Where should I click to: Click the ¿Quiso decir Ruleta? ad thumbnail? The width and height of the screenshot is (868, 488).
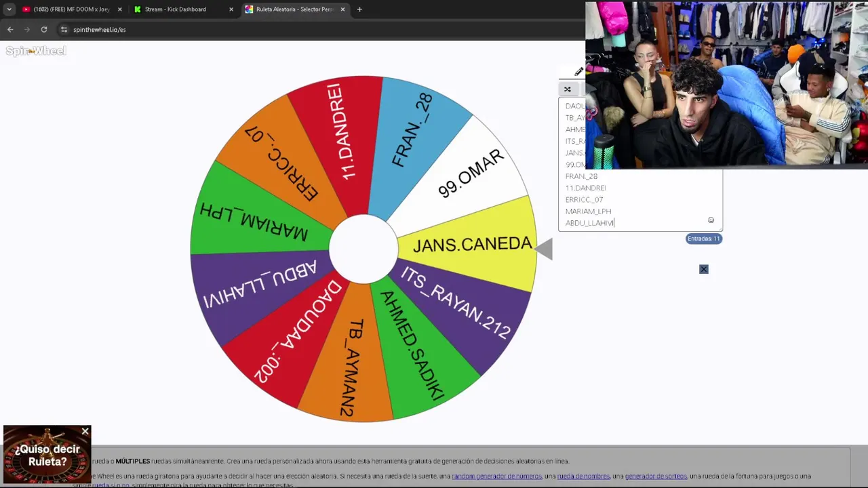47,454
